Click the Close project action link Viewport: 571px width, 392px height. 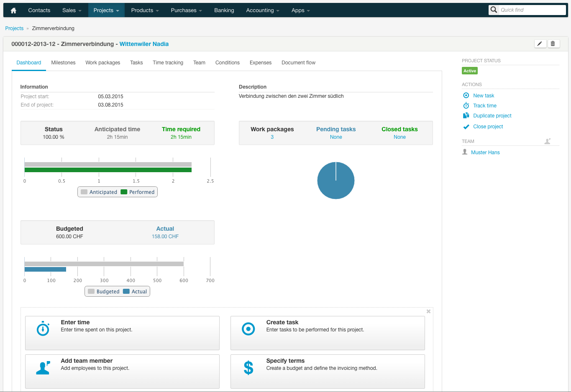(x=488, y=127)
